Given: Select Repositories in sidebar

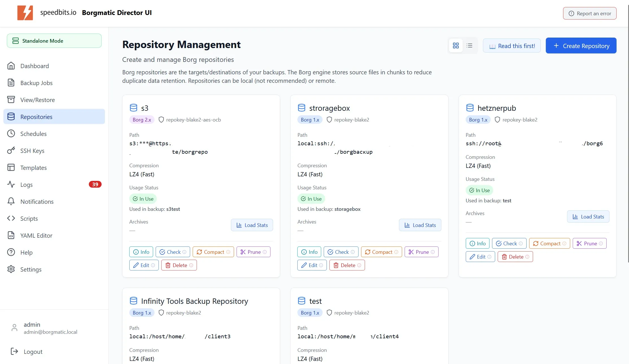Looking at the screenshot, I should 54,117.
